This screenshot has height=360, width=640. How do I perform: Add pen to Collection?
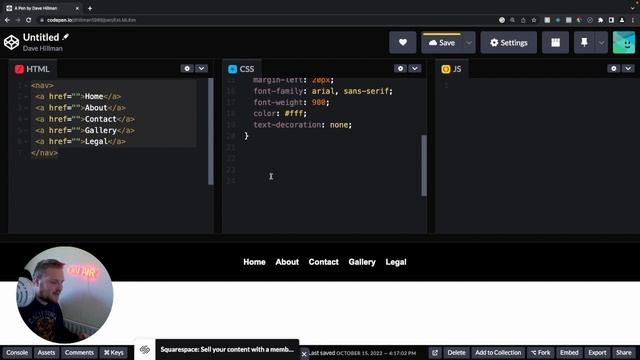498,353
